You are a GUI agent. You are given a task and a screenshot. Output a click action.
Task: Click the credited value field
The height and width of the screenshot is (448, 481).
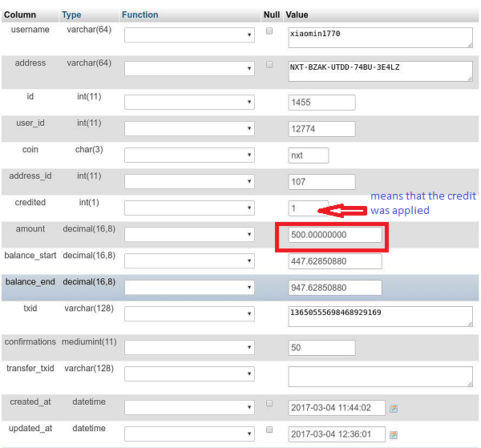pos(308,208)
